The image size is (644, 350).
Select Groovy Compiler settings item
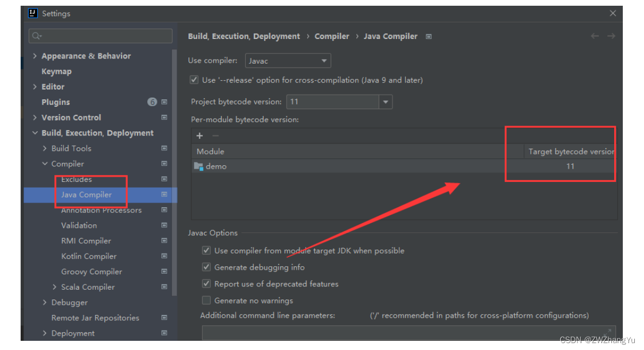coord(92,271)
